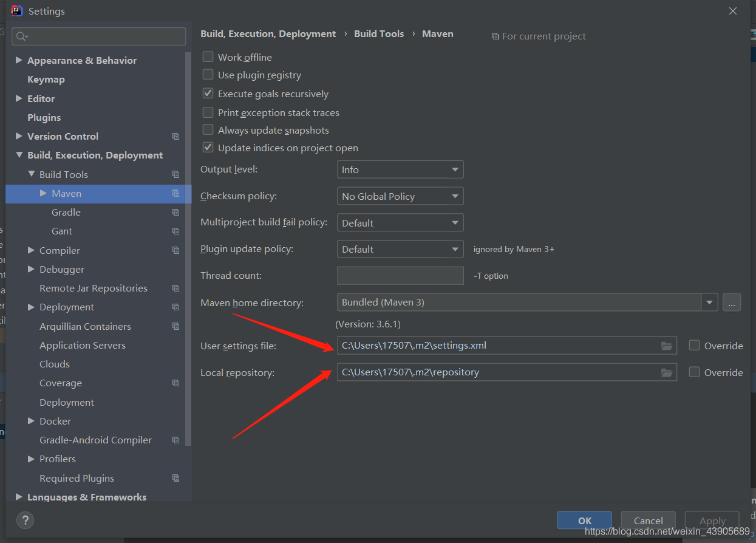Click the browse button beside Maven home directory
756x543 pixels.
click(x=732, y=302)
